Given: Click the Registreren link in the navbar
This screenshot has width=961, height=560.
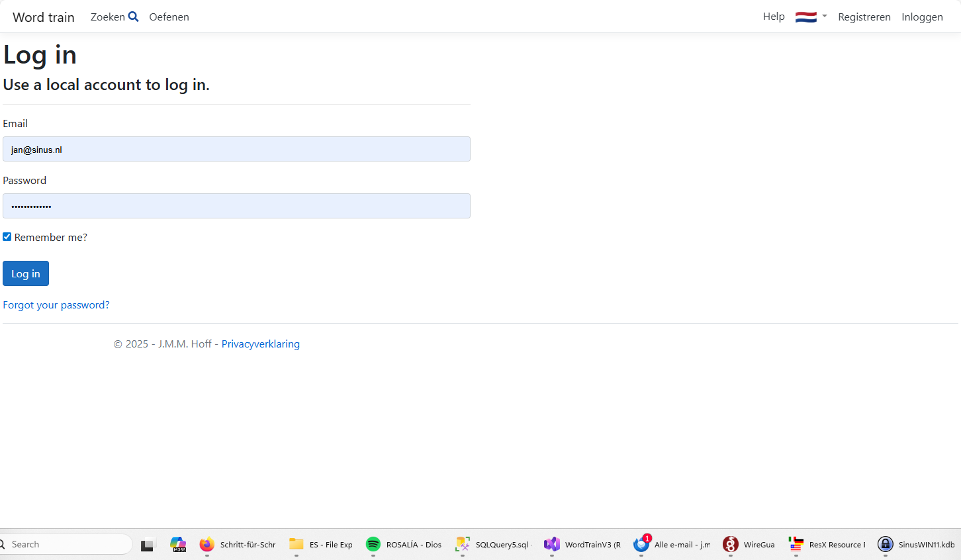Looking at the screenshot, I should 864,17.
